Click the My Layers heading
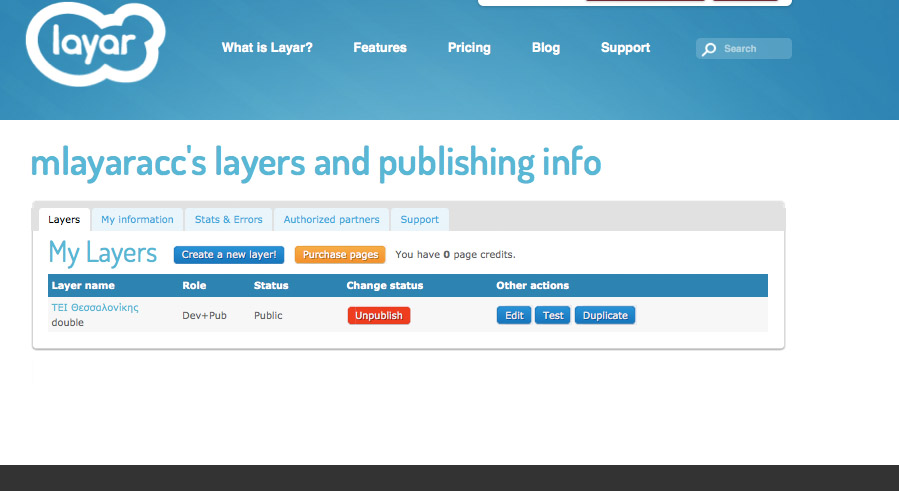Viewport: 899px width, 491px height. pyautogui.click(x=103, y=254)
